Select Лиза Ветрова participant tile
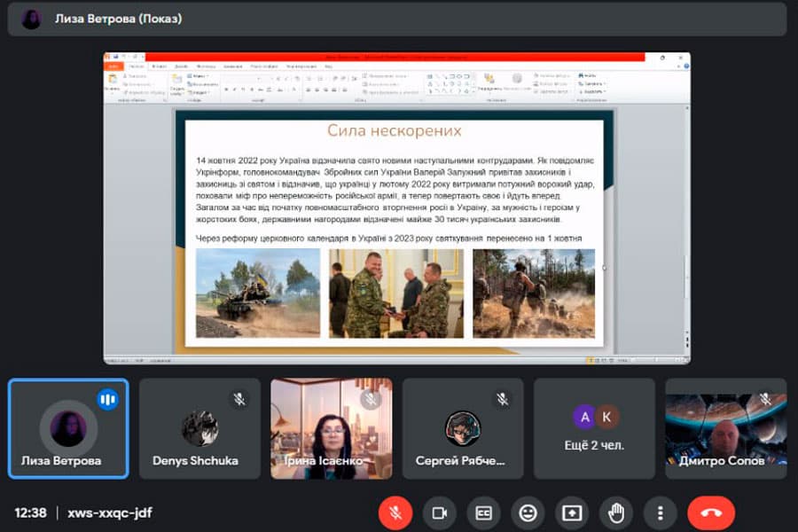The width and height of the screenshot is (798, 532). (68, 429)
